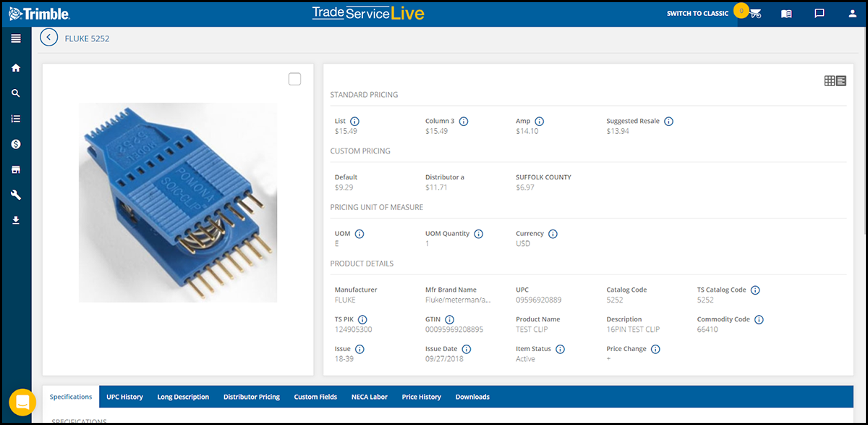Show info next to Issue label

pyautogui.click(x=359, y=349)
